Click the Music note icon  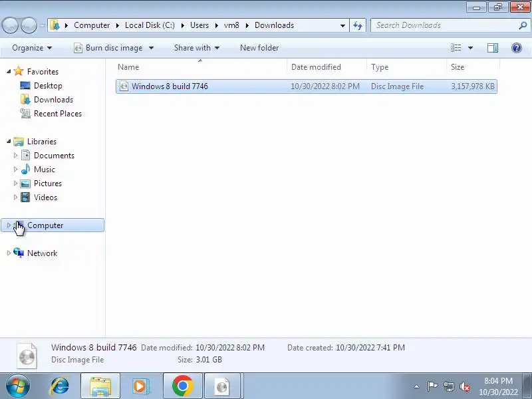(25, 169)
